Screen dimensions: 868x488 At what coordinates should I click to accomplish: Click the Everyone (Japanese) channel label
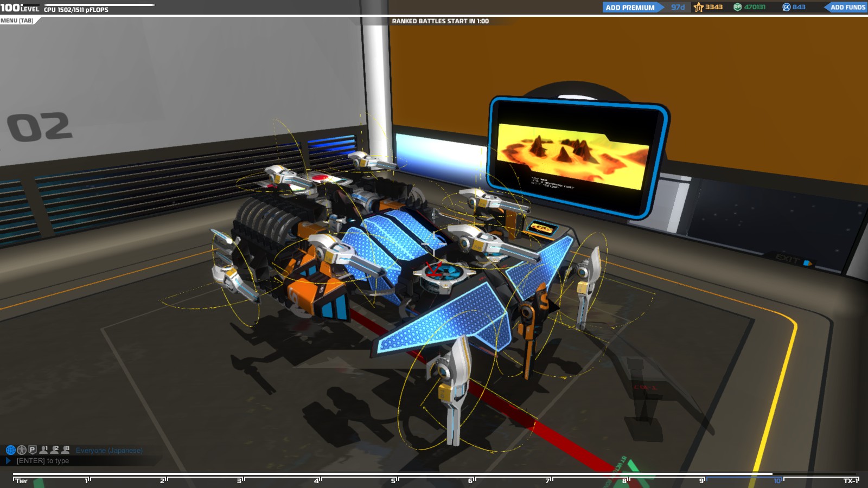pyautogui.click(x=109, y=451)
